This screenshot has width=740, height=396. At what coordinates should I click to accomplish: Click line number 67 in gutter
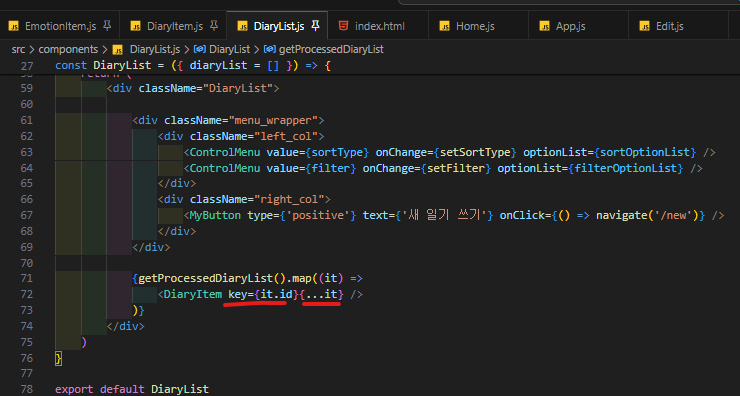click(x=27, y=215)
